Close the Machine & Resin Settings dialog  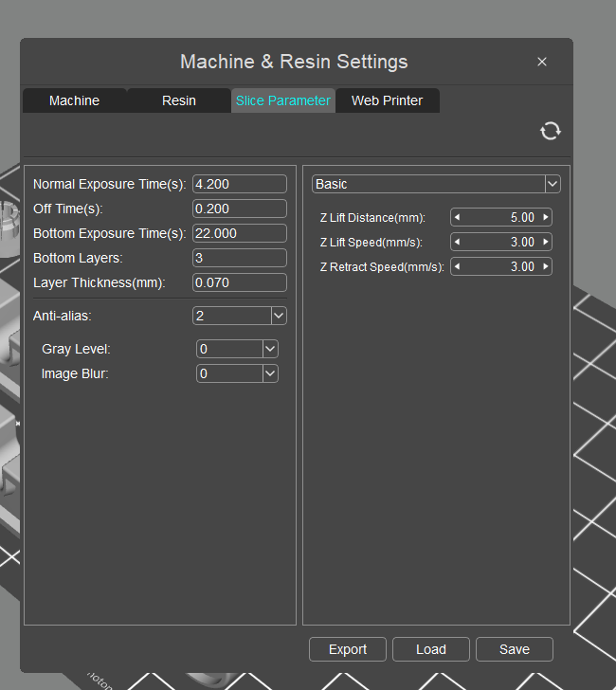coord(542,62)
